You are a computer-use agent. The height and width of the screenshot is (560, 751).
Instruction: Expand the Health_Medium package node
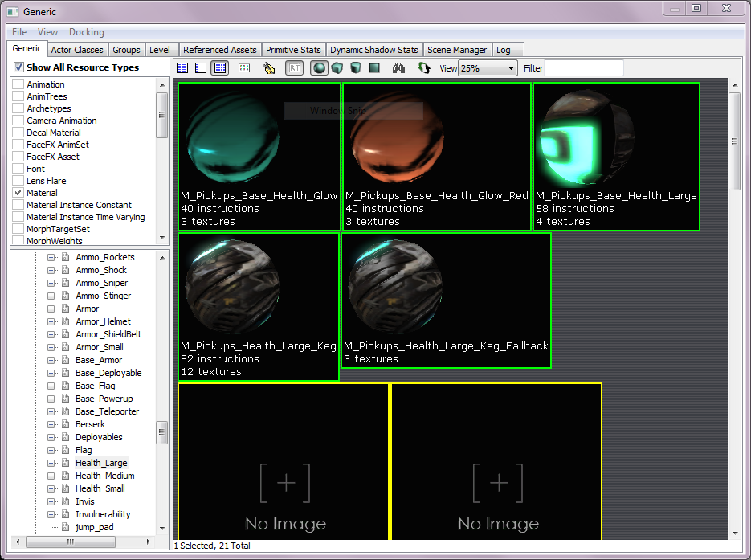point(52,476)
